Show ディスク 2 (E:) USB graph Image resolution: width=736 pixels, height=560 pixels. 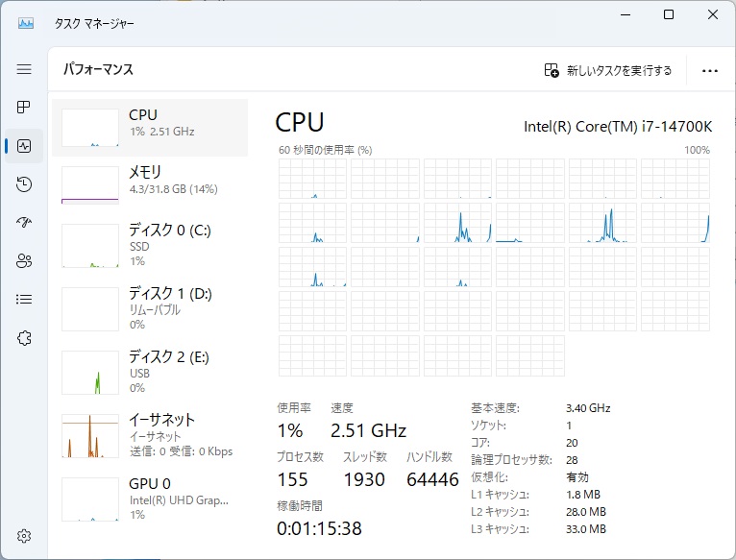click(x=149, y=372)
